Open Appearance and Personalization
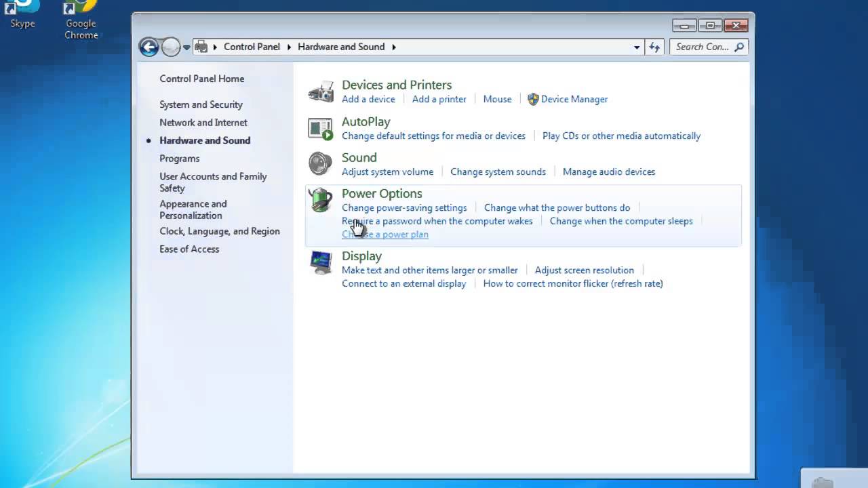Viewport: 868px width, 488px height. point(193,209)
